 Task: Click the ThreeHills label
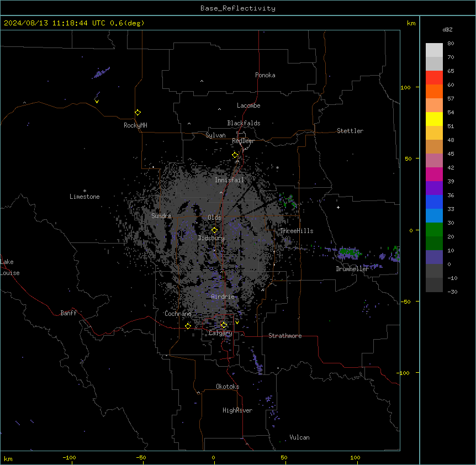[x=297, y=231]
